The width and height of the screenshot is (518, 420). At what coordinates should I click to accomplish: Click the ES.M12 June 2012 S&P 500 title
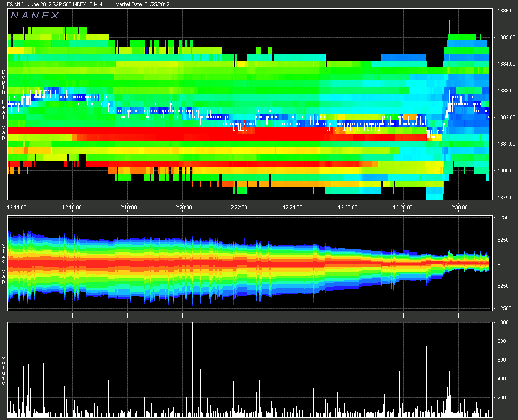[x=56, y=4]
